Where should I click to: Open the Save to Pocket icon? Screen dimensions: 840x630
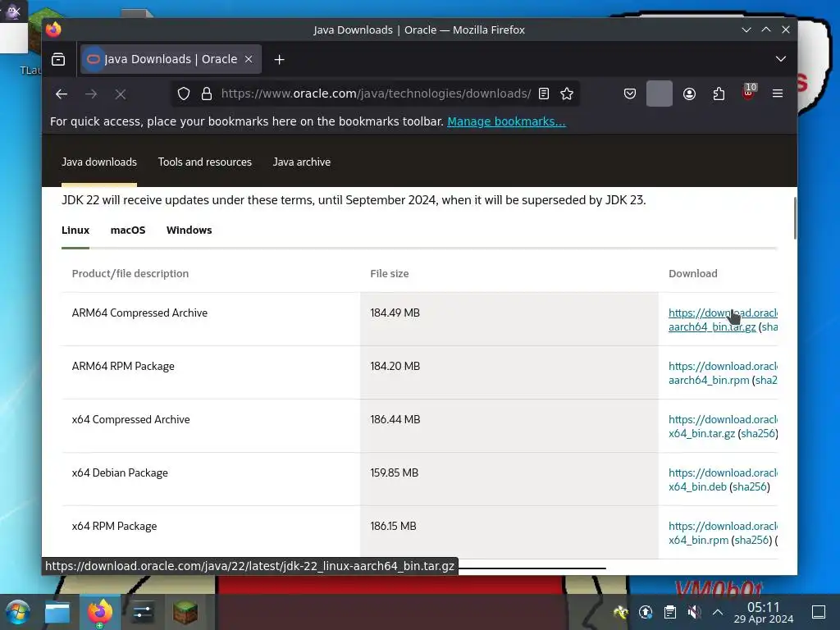point(630,94)
